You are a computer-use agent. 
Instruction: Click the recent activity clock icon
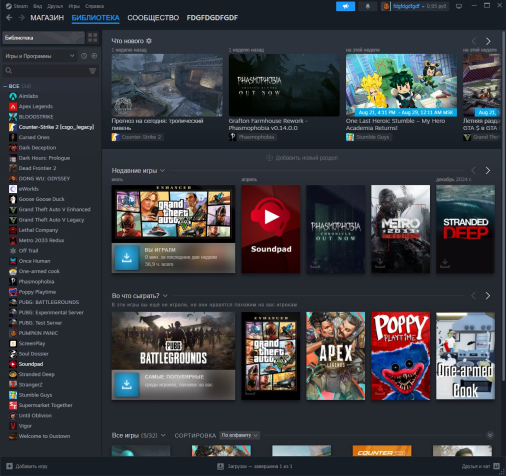click(x=84, y=56)
